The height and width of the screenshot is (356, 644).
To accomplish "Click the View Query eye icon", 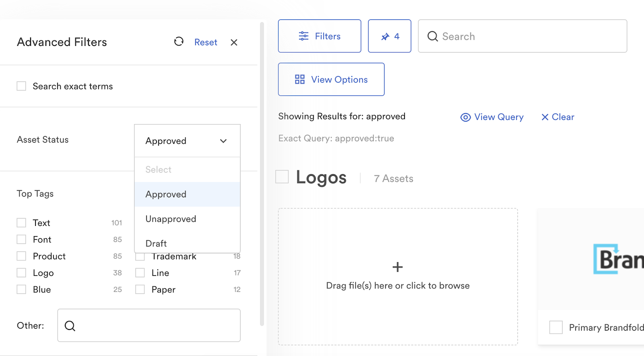I will pyautogui.click(x=465, y=117).
